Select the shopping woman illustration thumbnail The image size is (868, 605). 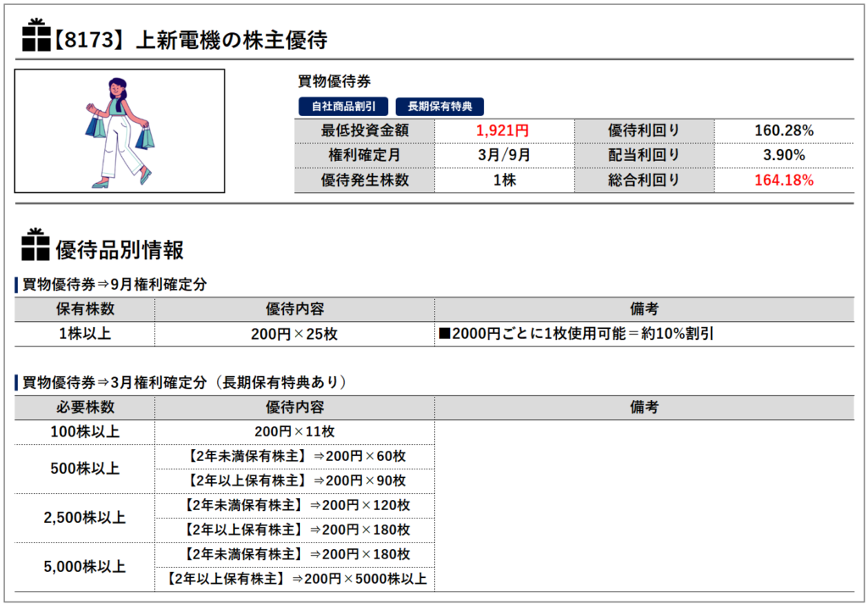(120, 131)
